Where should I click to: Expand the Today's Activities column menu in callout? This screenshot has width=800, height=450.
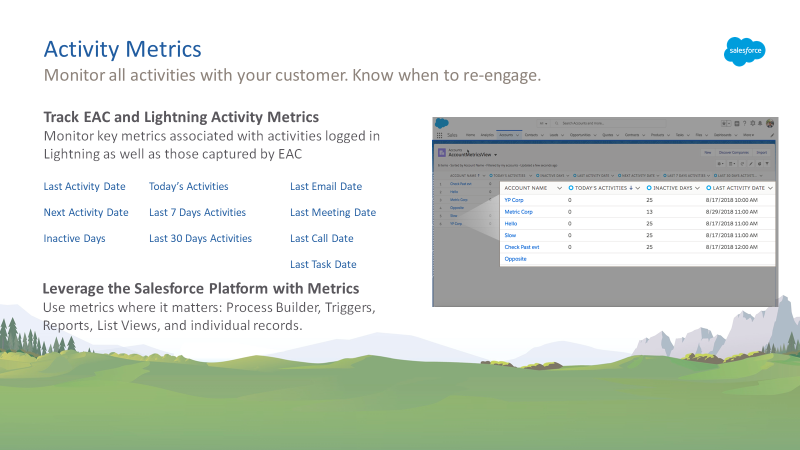pos(638,188)
